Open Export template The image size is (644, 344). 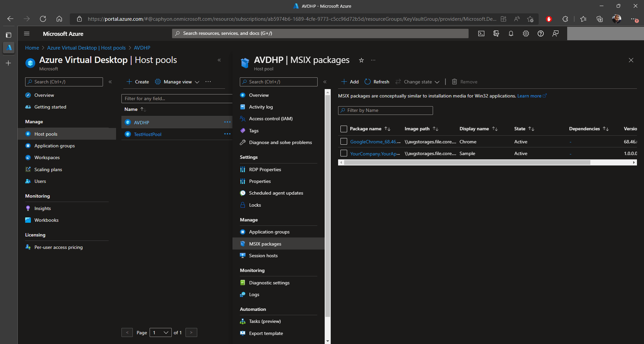tap(266, 333)
